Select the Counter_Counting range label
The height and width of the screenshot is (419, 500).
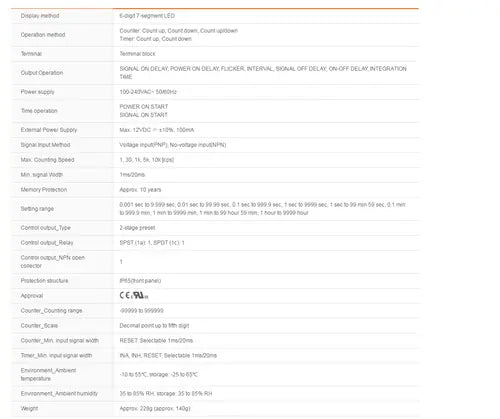[51, 311]
